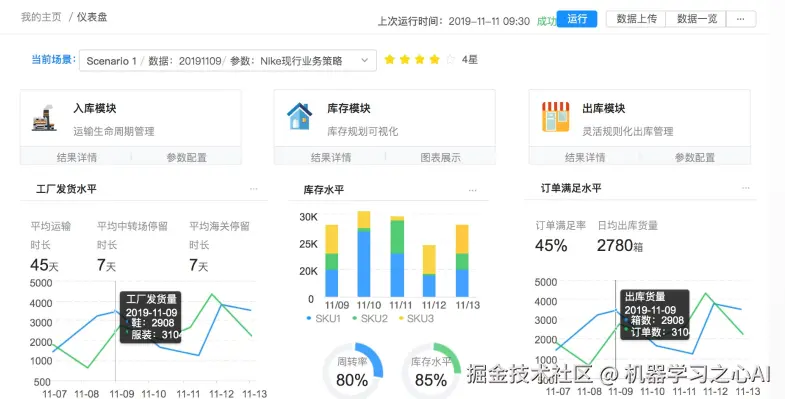Go to 我的主页 breadcrumb link
The width and height of the screenshot is (785, 399).
(41, 17)
